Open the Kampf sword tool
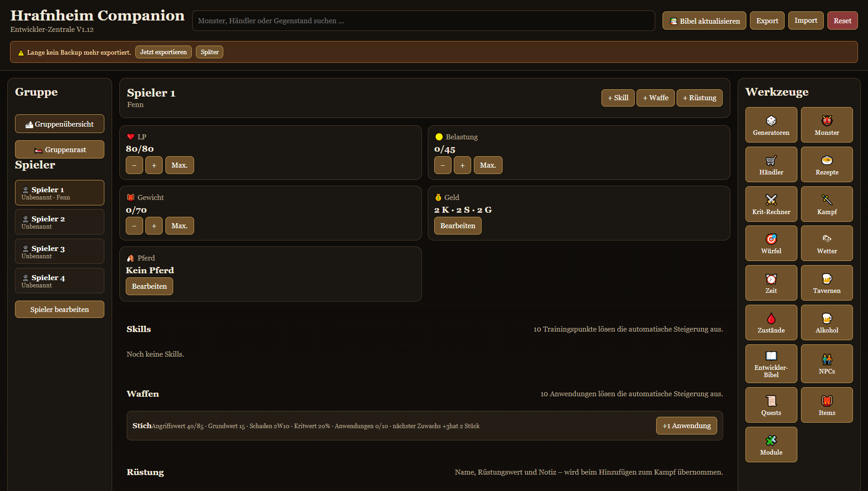 827,204
